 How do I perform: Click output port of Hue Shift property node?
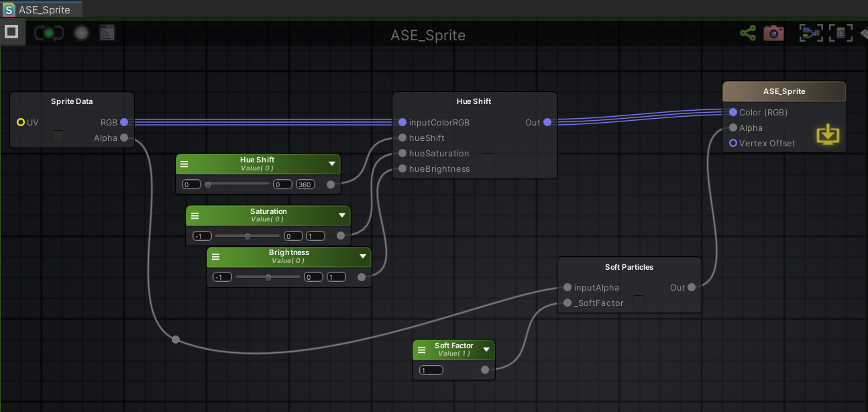click(x=331, y=185)
